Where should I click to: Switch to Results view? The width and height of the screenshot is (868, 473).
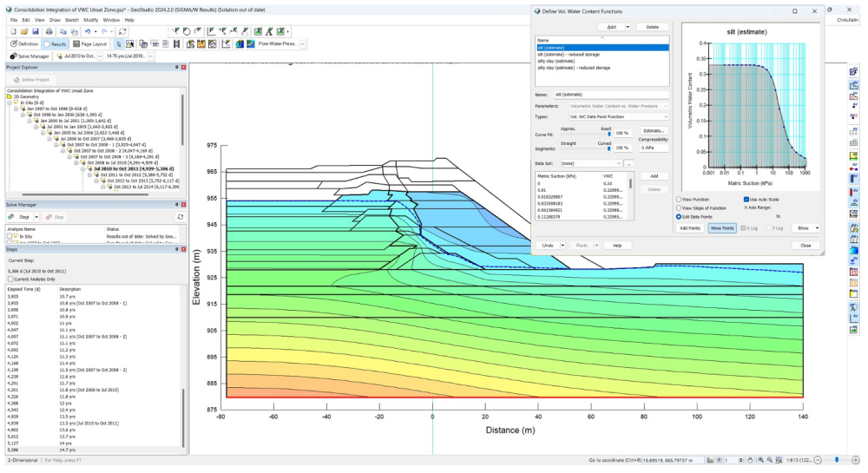(54, 43)
